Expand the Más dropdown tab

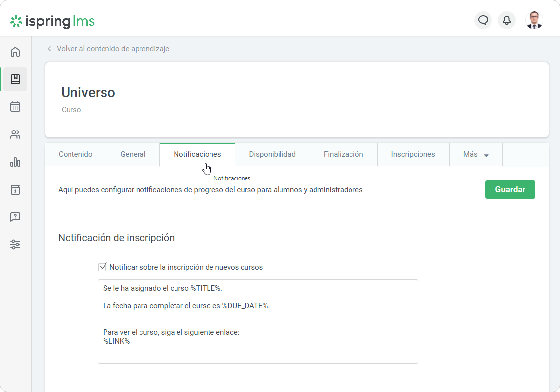point(475,154)
